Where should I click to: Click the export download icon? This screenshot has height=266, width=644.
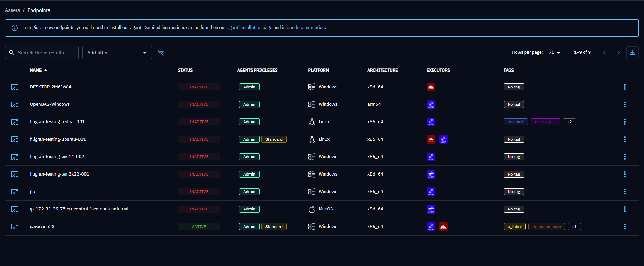632,53
